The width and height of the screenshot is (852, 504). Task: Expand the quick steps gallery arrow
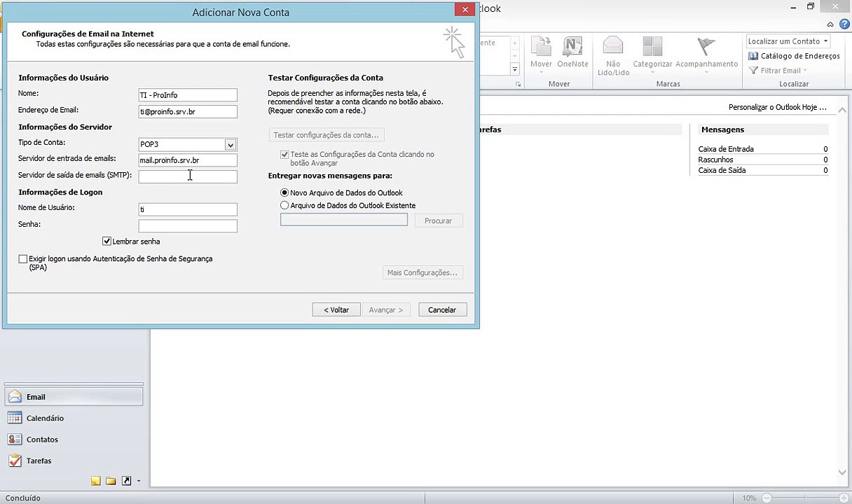514,69
